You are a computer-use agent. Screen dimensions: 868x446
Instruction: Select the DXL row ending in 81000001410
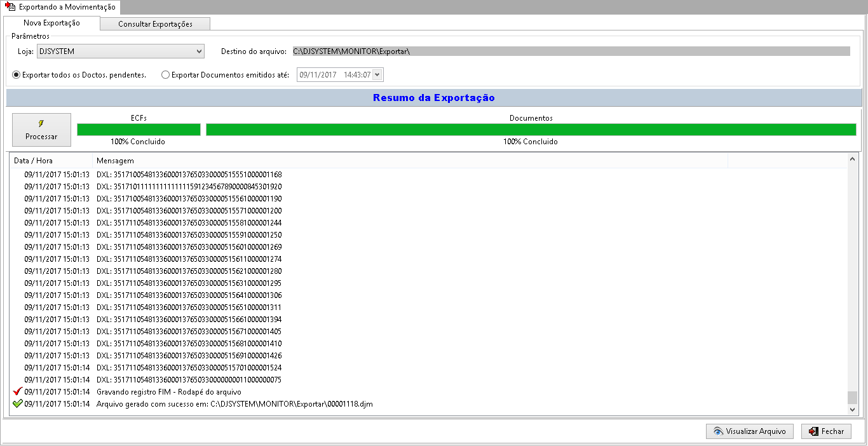pos(429,343)
